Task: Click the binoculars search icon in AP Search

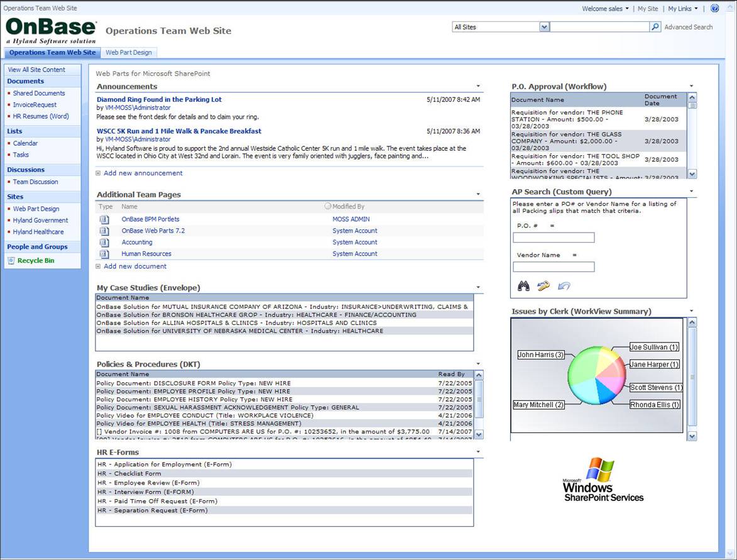Action: [x=523, y=286]
